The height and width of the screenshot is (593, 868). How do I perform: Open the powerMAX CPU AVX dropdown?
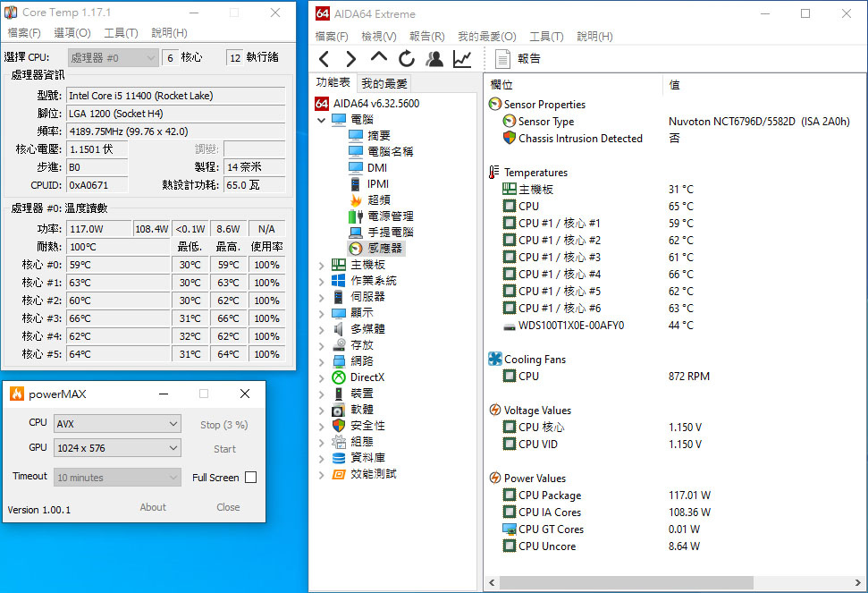(117, 424)
